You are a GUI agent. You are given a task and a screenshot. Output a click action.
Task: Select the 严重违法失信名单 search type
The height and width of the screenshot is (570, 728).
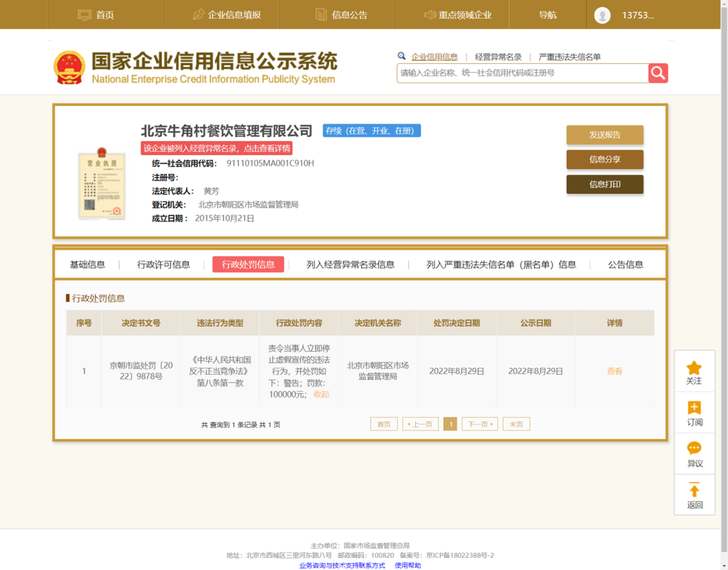(570, 57)
